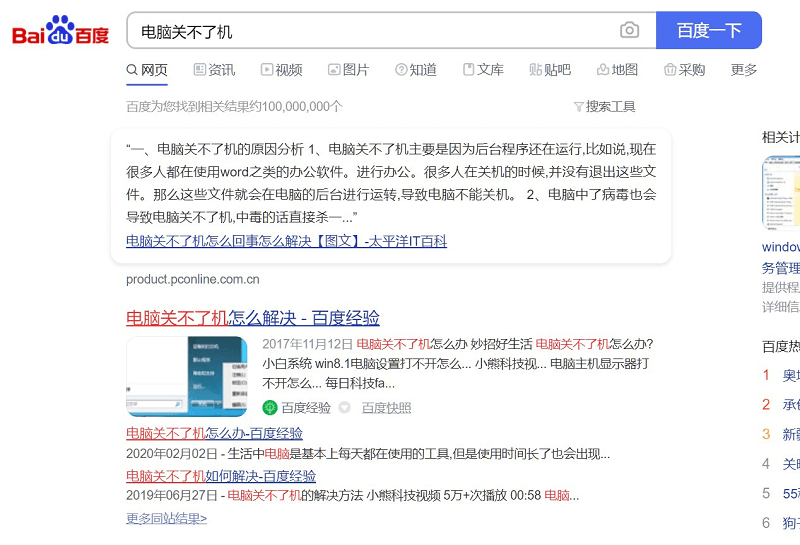800x545 pixels.
Task: Open the 贴吧 tab
Action: [x=550, y=70]
